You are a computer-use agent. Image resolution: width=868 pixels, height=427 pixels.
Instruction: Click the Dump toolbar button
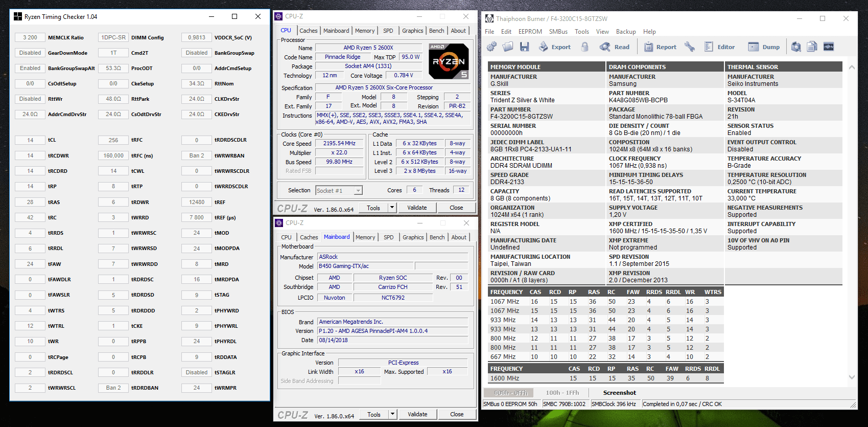click(x=764, y=47)
